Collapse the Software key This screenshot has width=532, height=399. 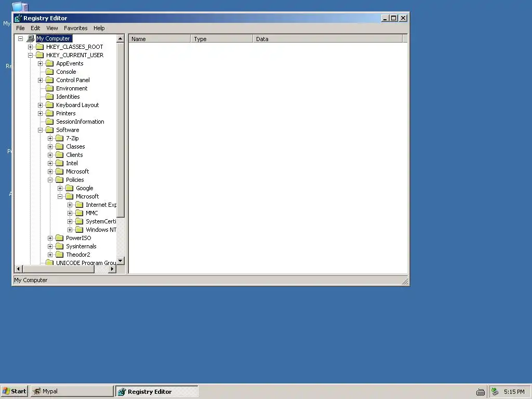[41, 130]
